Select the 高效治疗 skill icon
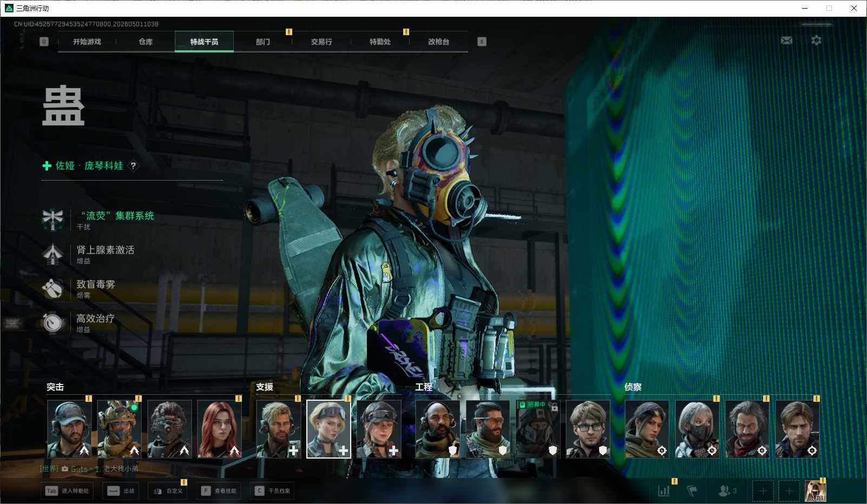 [53, 322]
